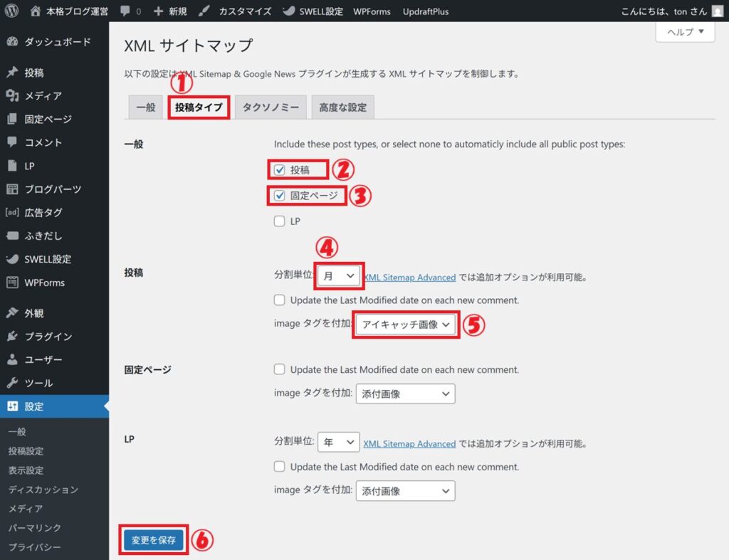
Task: Click the 変更を保存 button
Action: [154, 540]
